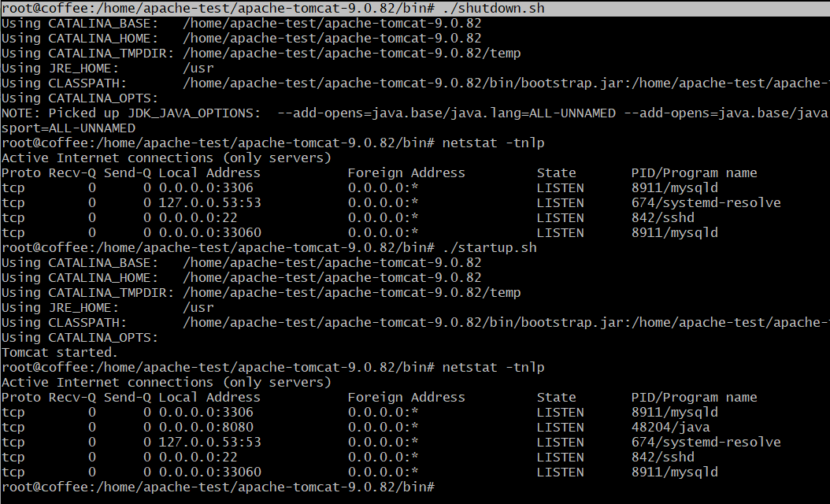
Task: Click 0.0.0.0:3306 in the netstat output without java
Action: (x=206, y=188)
